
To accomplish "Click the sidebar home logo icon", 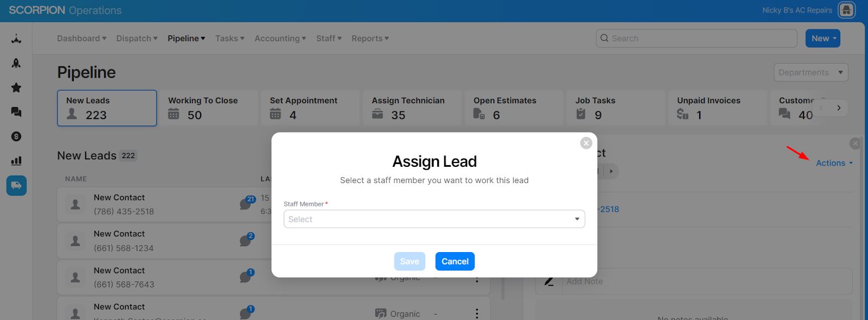I will 16,39.
